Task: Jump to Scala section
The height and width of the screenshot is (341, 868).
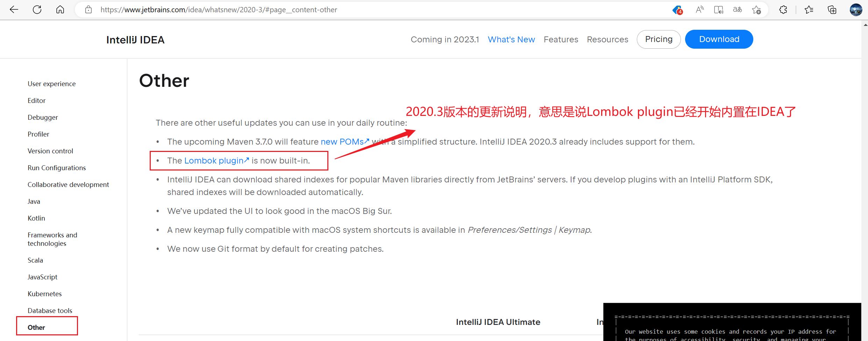Action: [x=35, y=260]
